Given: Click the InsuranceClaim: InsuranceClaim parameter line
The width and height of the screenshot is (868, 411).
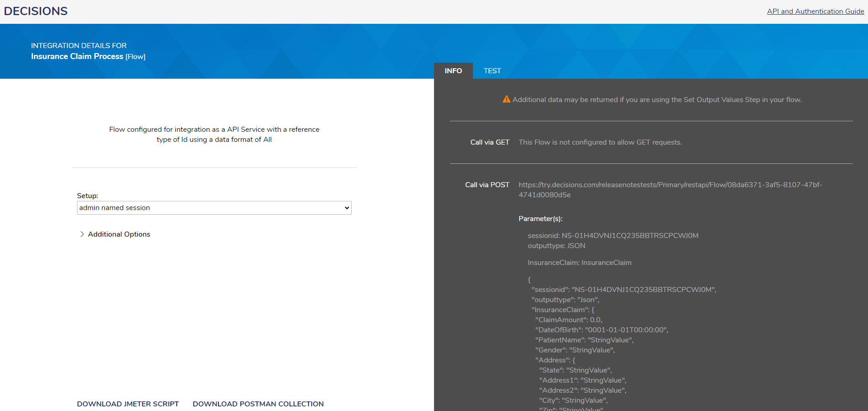Looking at the screenshot, I should click(580, 263).
